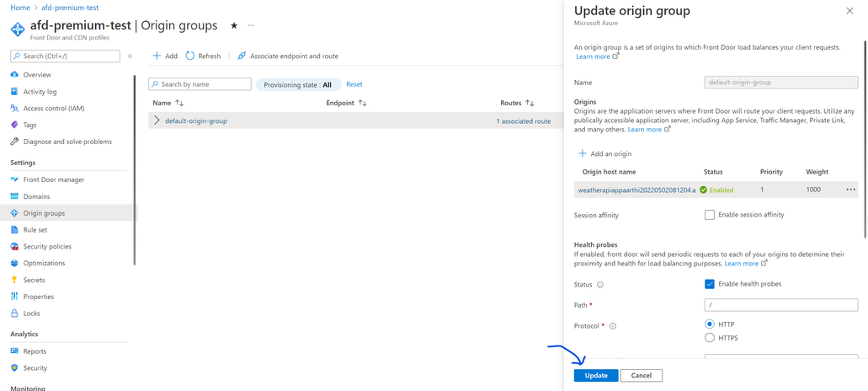Open the ellipsis menu next to the title star

point(251,25)
